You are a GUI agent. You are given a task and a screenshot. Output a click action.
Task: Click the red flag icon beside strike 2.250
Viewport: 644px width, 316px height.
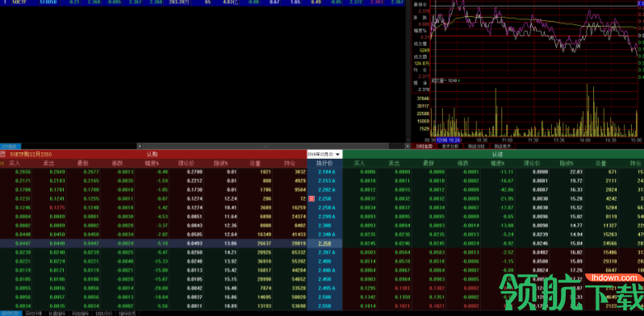(x=312, y=198)
